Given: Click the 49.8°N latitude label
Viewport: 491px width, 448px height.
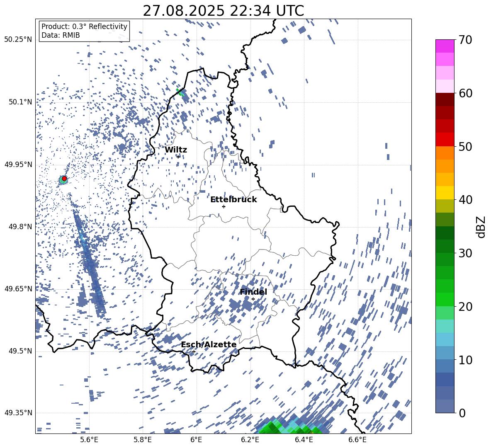Looking at the screenshot, I should click(20, 227).
